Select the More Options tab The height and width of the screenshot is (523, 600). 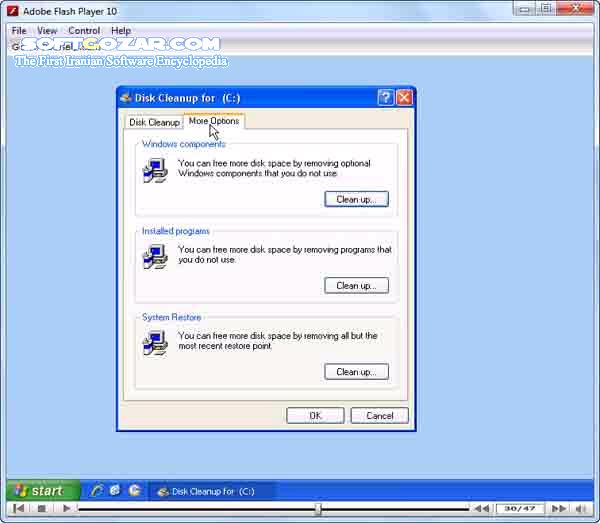click(214, 121)
